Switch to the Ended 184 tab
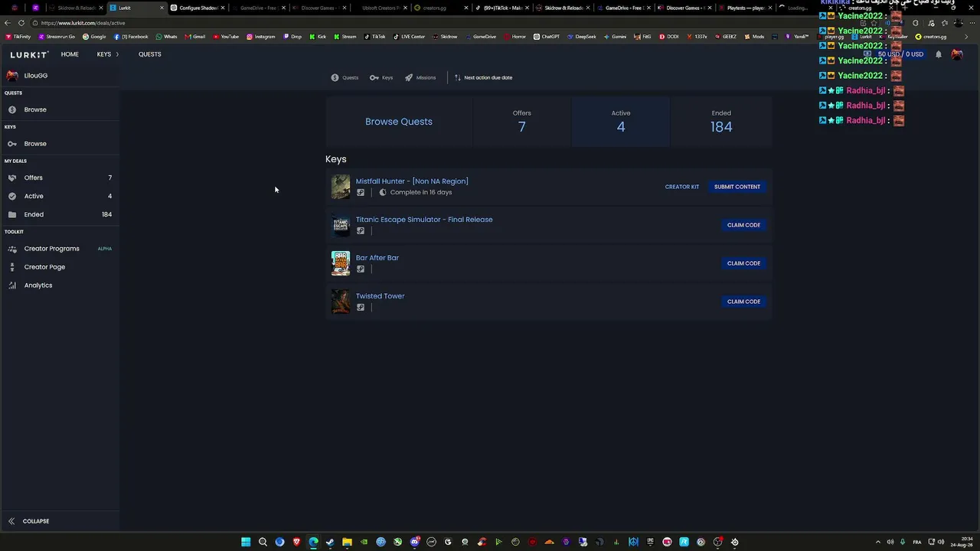The image size is (980, 551). [x=721, y=122]
